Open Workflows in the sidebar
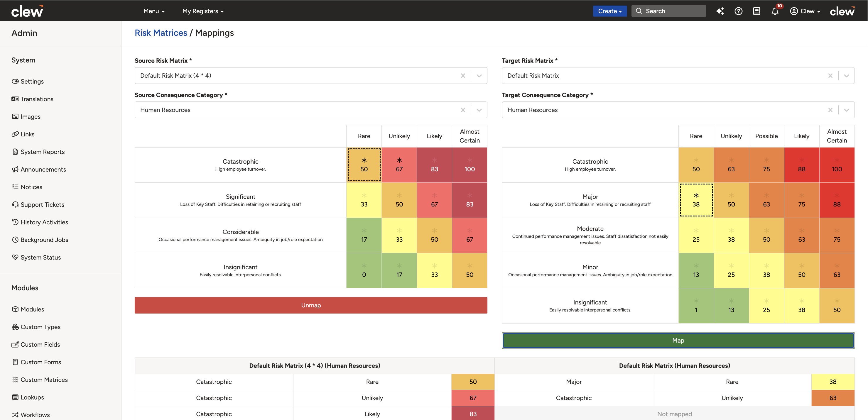Image resolution: width=868 pixels, height=420 pixels. pos(31,415)
